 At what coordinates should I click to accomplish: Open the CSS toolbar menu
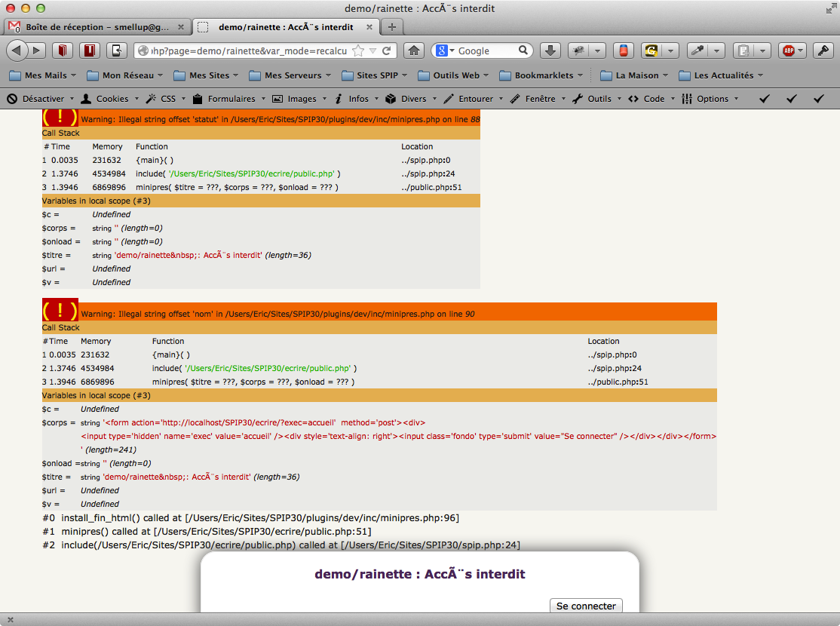(166, 99)
